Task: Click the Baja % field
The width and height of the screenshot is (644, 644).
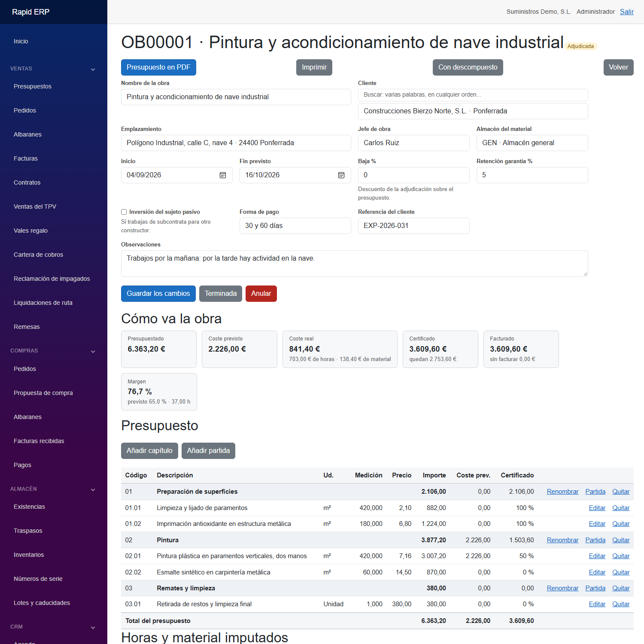Action: point(413,175)
